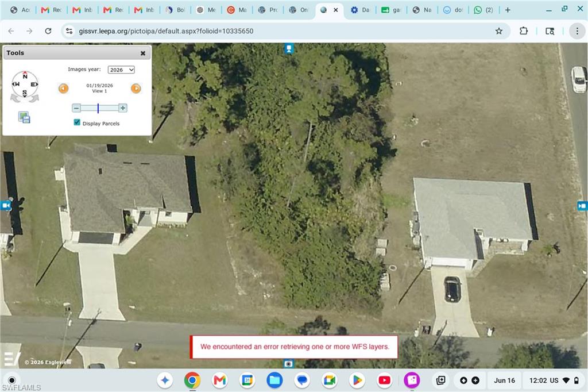Switch to the Ma tab
The width and height of the screenshot is (588, 392).
pos(237,10)
